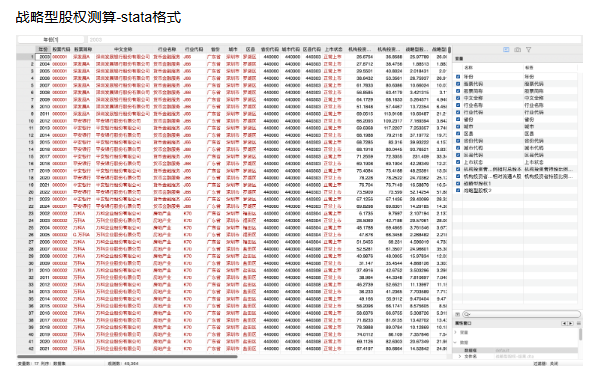The height and width of the screenshot is (366, 614).
Task: Select the 区县 column header
Action: [250, 49]
